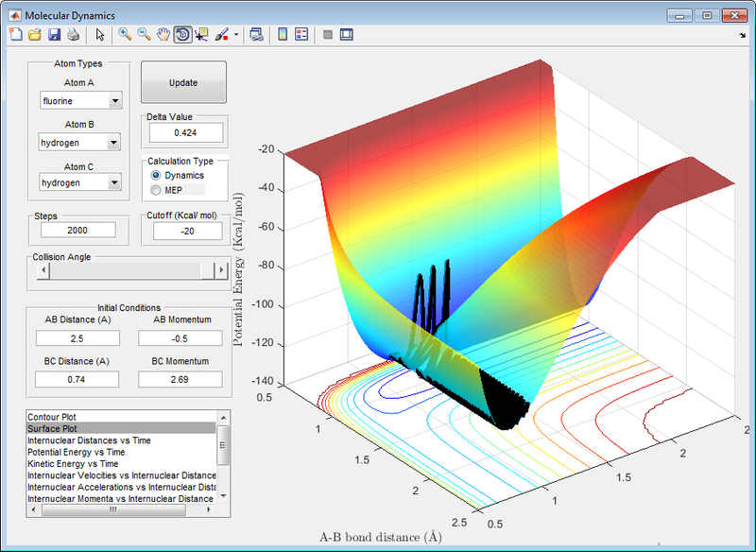
Task: Click the New Figure icon
Action: click(14, 35)
